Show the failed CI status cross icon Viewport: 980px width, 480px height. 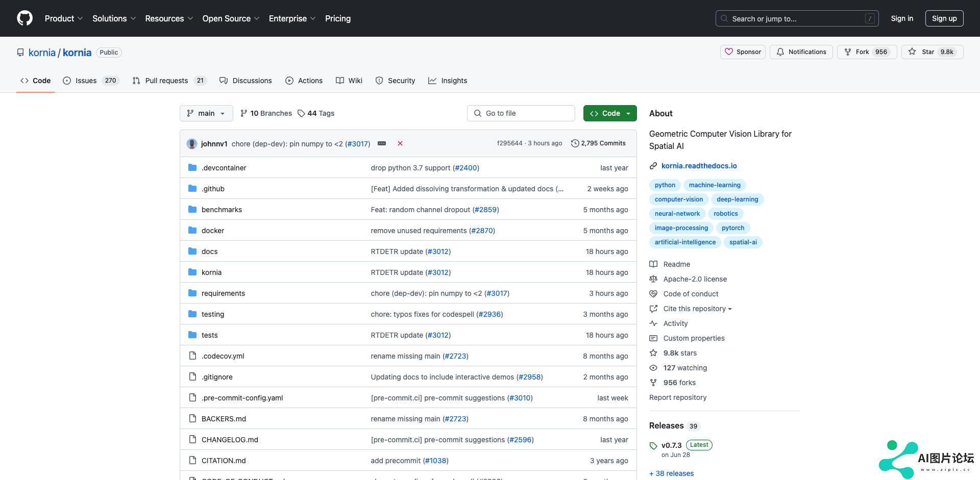tap(400, 143)
